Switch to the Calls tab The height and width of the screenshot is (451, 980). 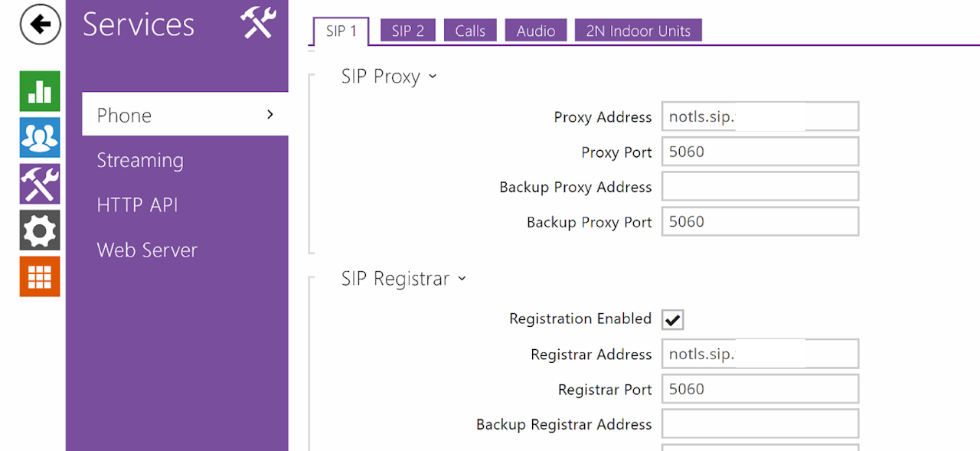click(470, 31)
